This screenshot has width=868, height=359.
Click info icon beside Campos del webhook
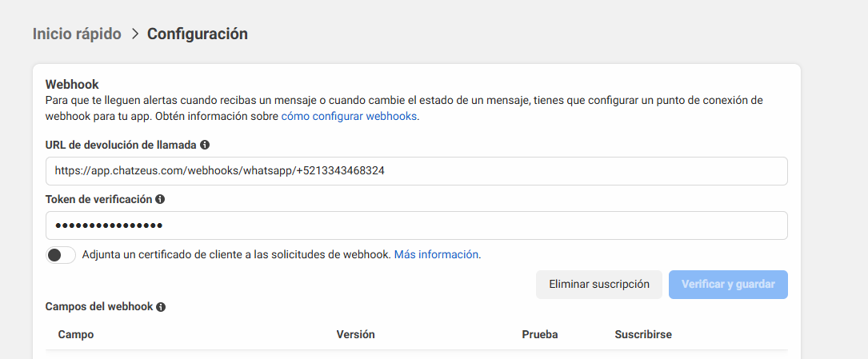pyautogui.click(x=161, y=307)
